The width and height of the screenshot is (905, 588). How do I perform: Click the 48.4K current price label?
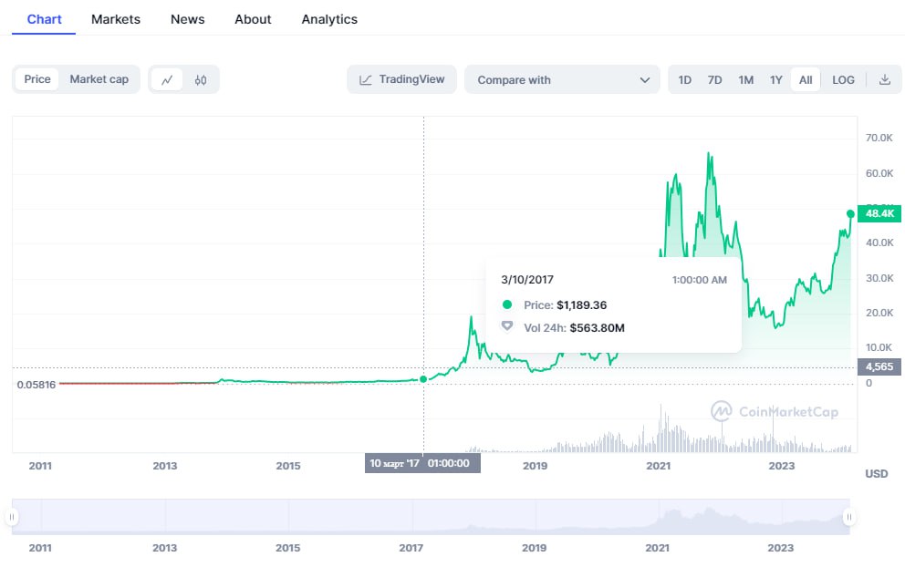(x=879, y=213)
